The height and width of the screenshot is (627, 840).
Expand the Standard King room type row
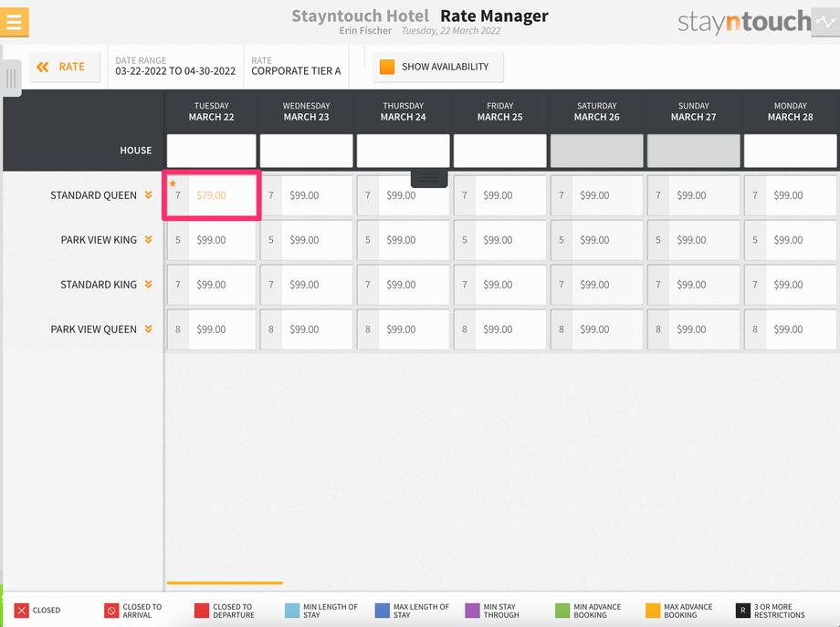click(x=149, y=285)
